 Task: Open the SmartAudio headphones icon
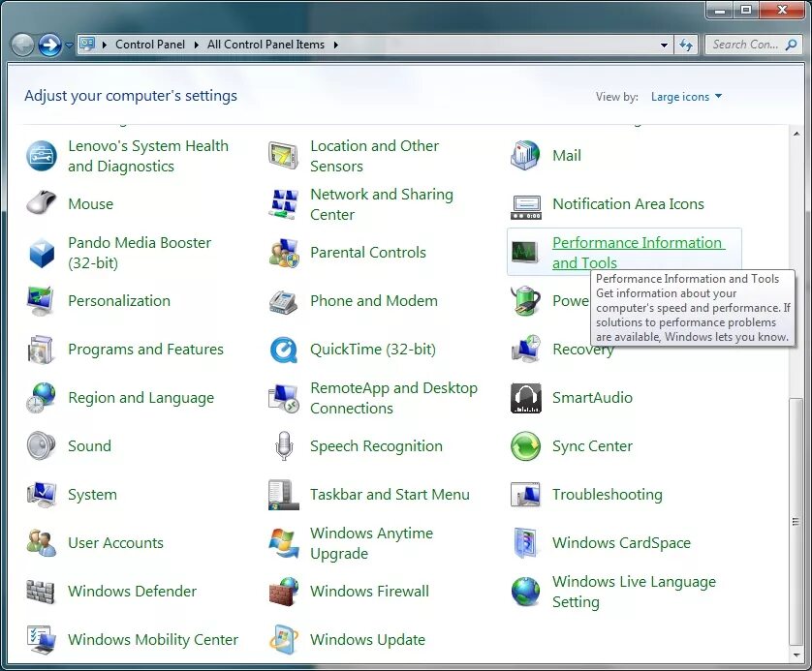[x=525, y=398]
